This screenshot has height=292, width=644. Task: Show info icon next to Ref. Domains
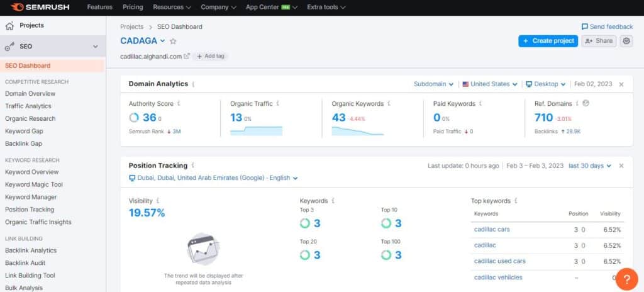(577, 104)
